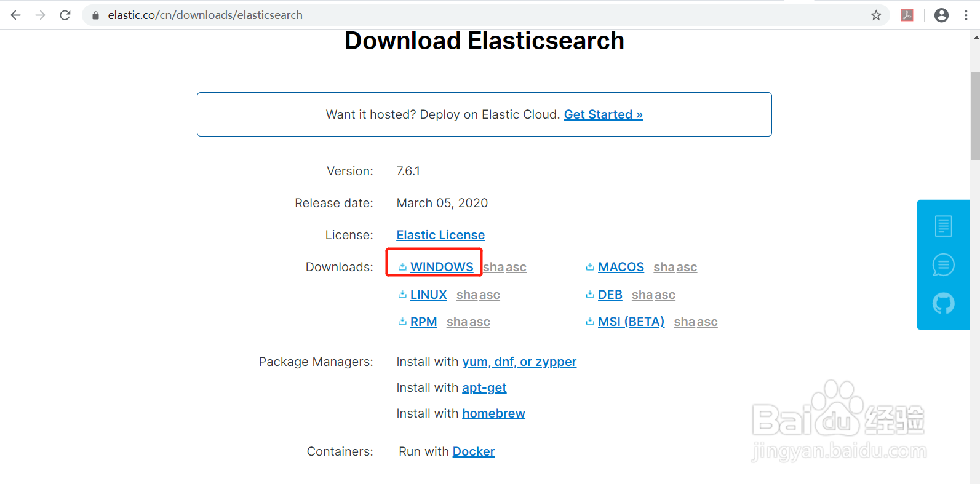Click the Download Elasticsearch heading
Viewport: 980px width, 484px height.
pos(484,41)
